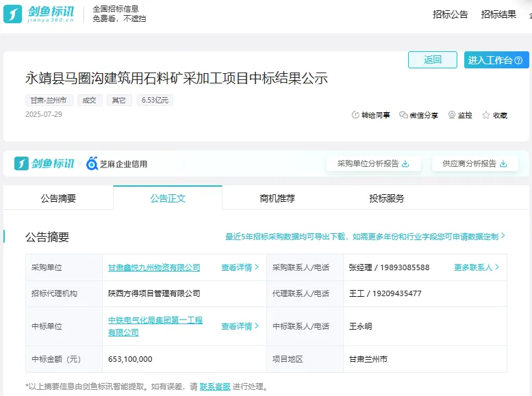Open the 投标服务 tab
This screenshot has height=396, width=532.
[x=387, y=198]
